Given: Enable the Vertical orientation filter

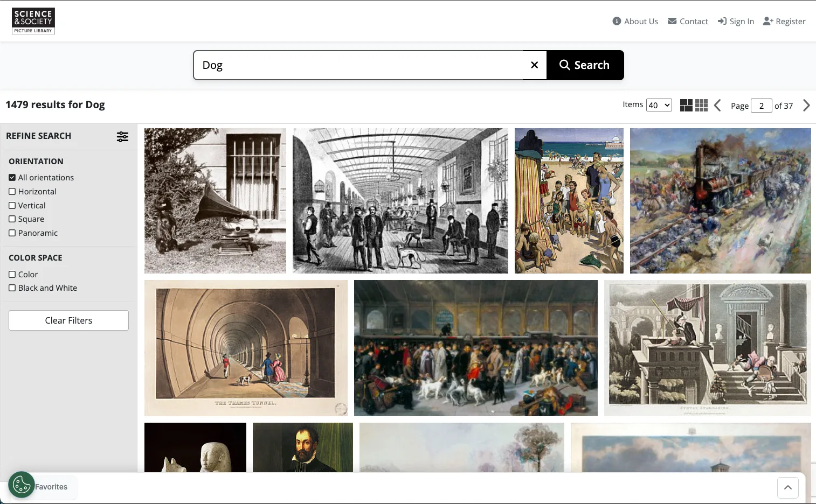Looking at the screenshot, I should 12,205.
